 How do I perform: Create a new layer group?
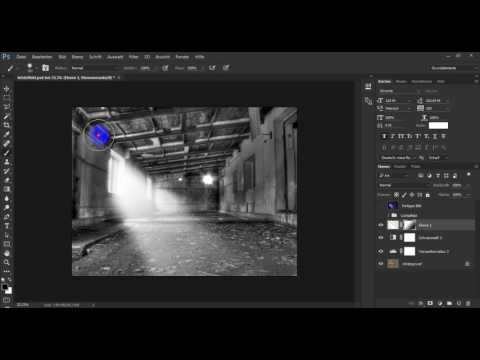point(449,303)
